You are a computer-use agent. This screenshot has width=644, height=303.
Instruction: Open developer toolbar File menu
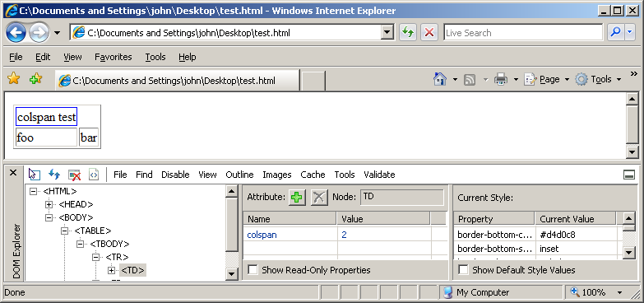coord(120,175)
